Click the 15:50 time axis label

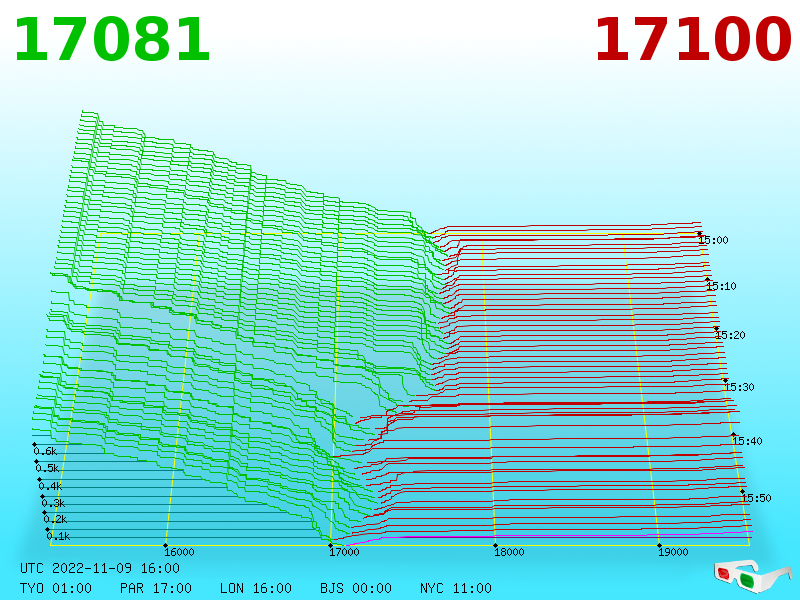click(756, 498)
